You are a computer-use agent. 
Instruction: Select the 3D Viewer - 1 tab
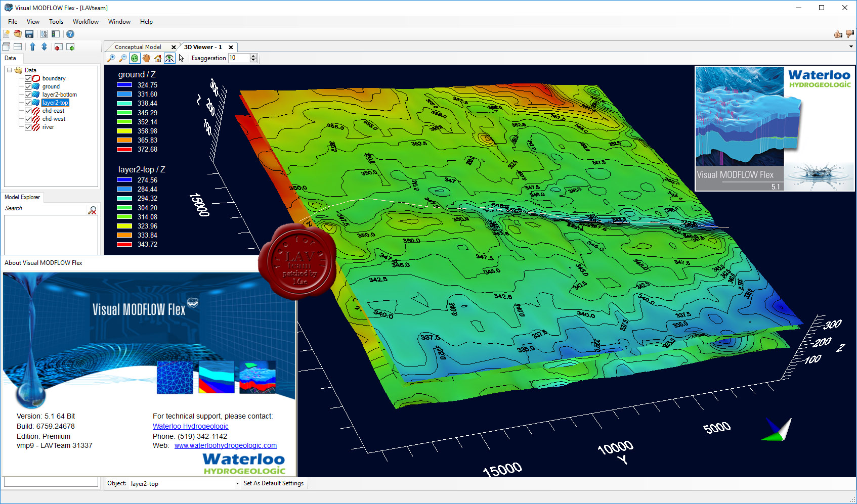point(203,47)
